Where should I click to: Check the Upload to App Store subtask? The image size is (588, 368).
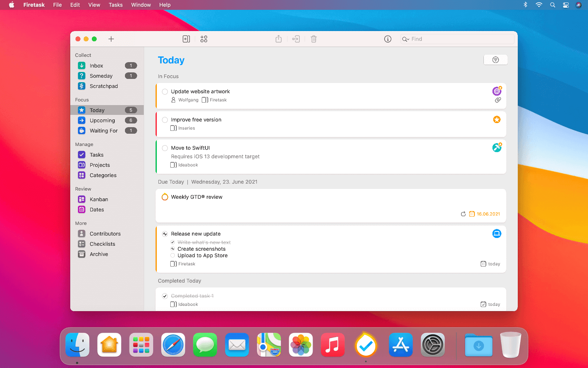(173, 255)
